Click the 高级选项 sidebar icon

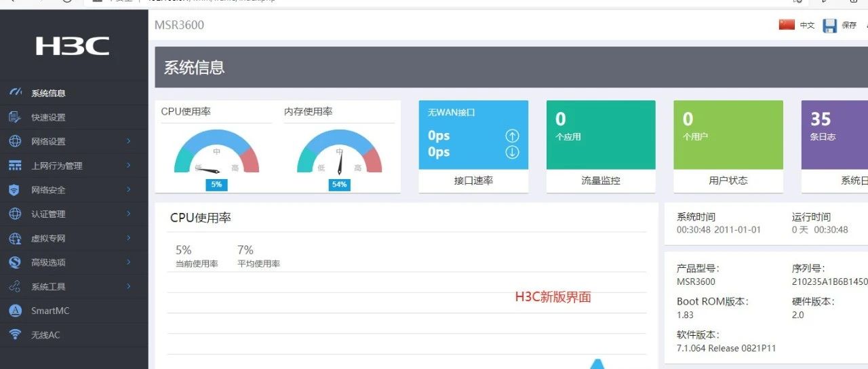click(15, 263)
